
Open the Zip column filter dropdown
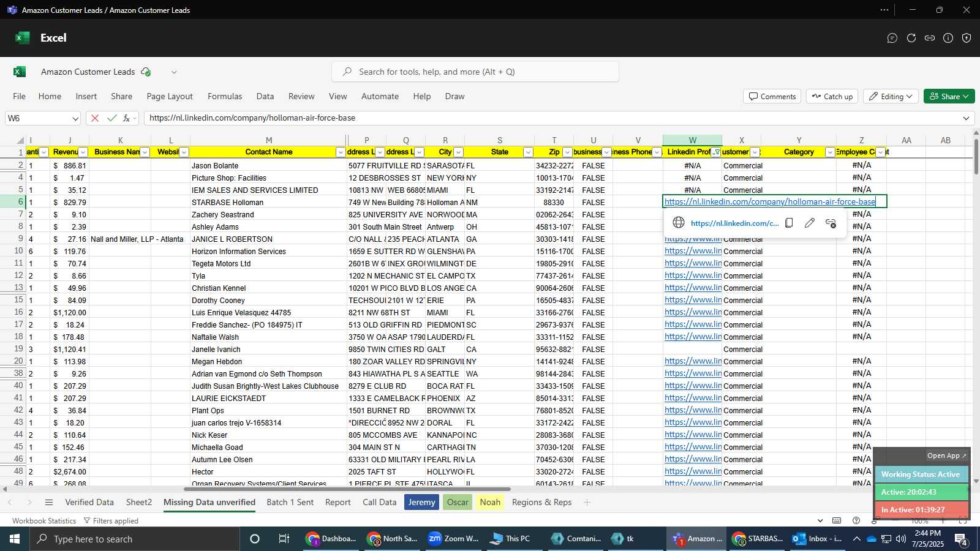[x=567, y=152]
